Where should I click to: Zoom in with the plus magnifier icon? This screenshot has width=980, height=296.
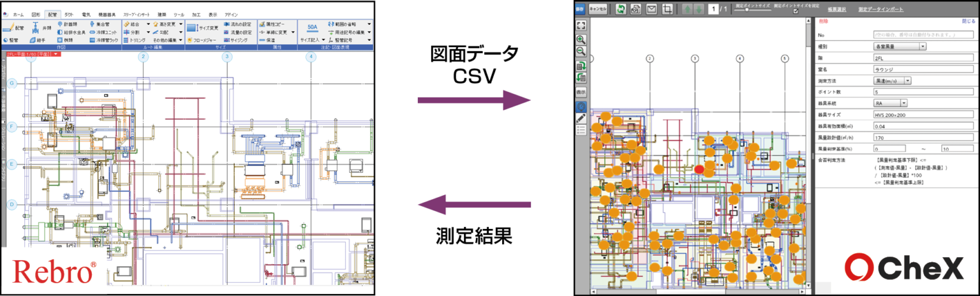pyautogui.click(x=581, y=40)
